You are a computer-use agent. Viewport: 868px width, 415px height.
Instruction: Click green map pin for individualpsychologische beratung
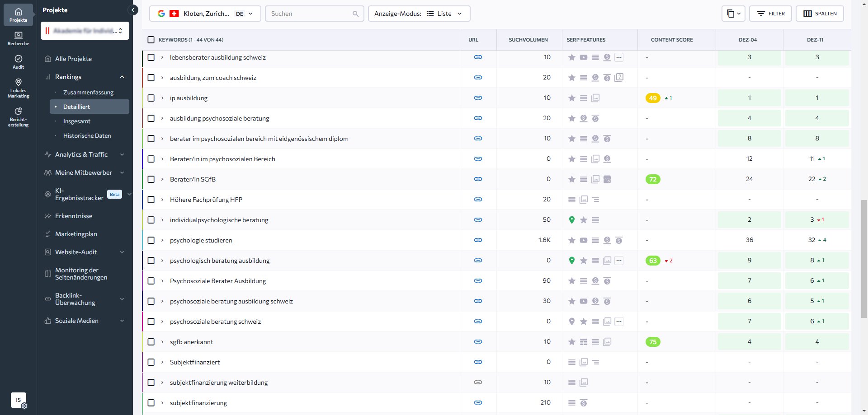[572, 220]
